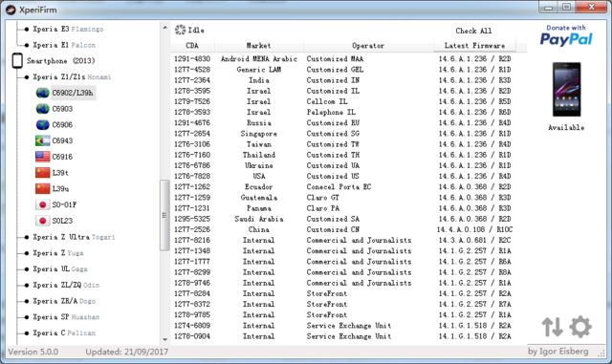Select the C6916 model label
The image size is (612, 364).
(x=62, y=157)
